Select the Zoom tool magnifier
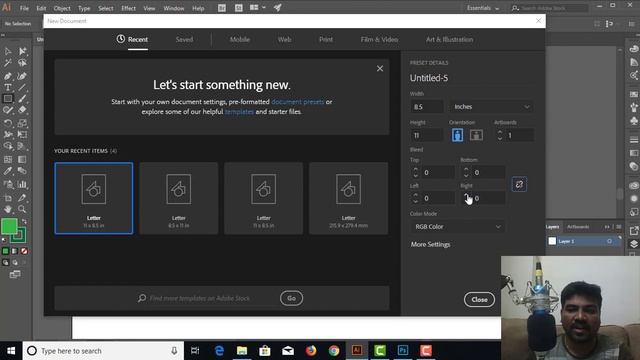 click(x=22, y=209)
